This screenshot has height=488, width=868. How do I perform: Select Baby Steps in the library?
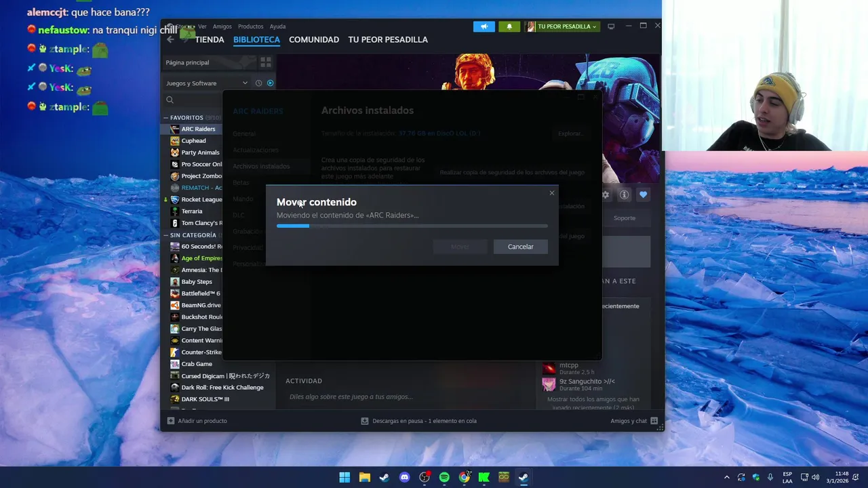tap(197, 282)
